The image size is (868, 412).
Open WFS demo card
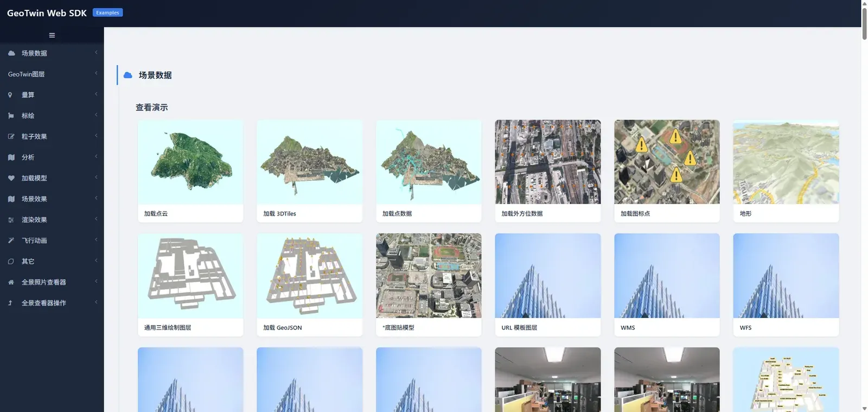click(786, 285)
